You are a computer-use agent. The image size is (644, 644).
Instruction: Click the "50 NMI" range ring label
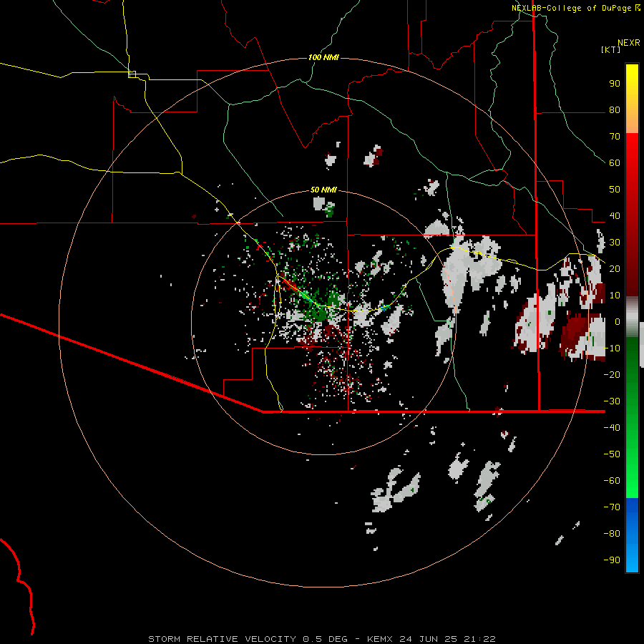(x=323, y=190)
